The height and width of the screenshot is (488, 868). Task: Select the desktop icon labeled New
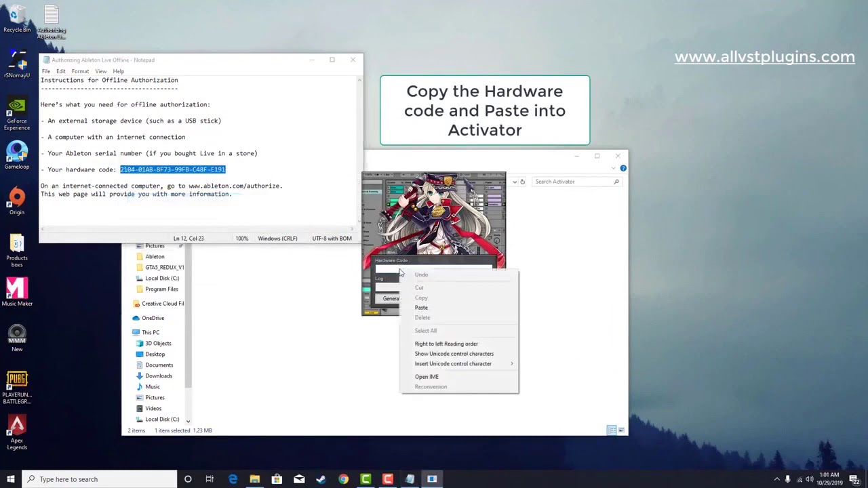pyautogui.click(x=17, y=338)
